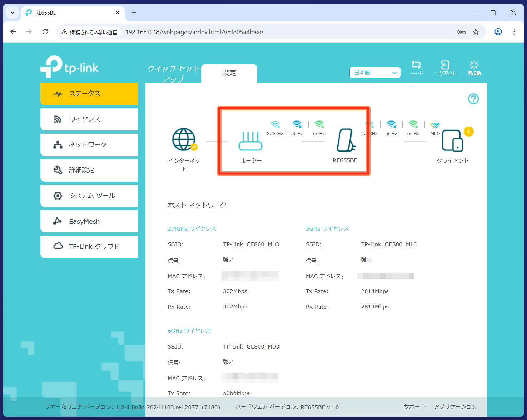The image size is (527, 420).
Task: Open the TP-Link クラウド sidebar item
Action: coord(89,247)
